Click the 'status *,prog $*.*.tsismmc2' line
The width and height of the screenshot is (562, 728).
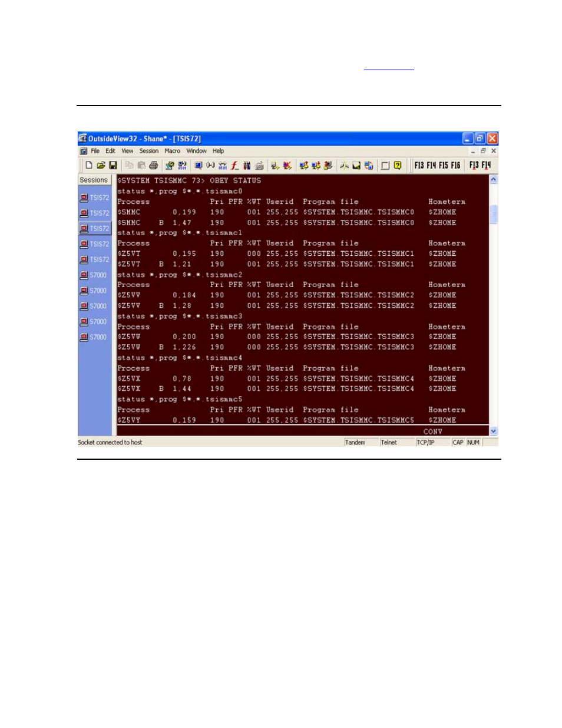(180, 275)
